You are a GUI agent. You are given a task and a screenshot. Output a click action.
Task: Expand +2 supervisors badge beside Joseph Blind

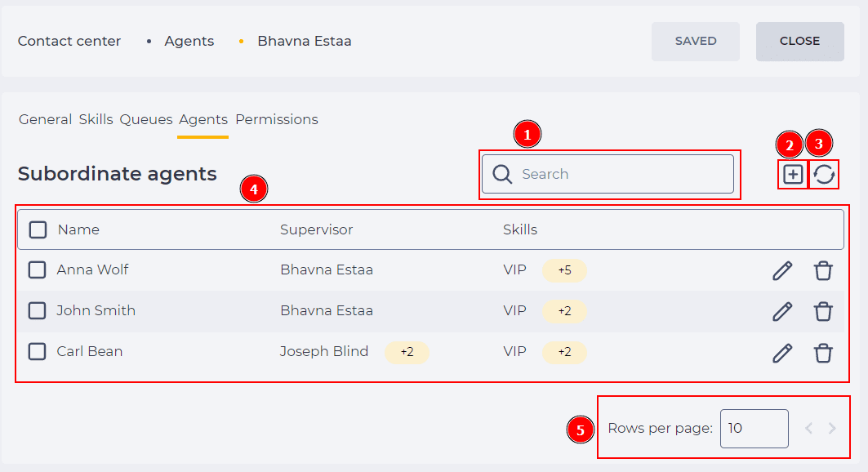[x=407, y=352]
